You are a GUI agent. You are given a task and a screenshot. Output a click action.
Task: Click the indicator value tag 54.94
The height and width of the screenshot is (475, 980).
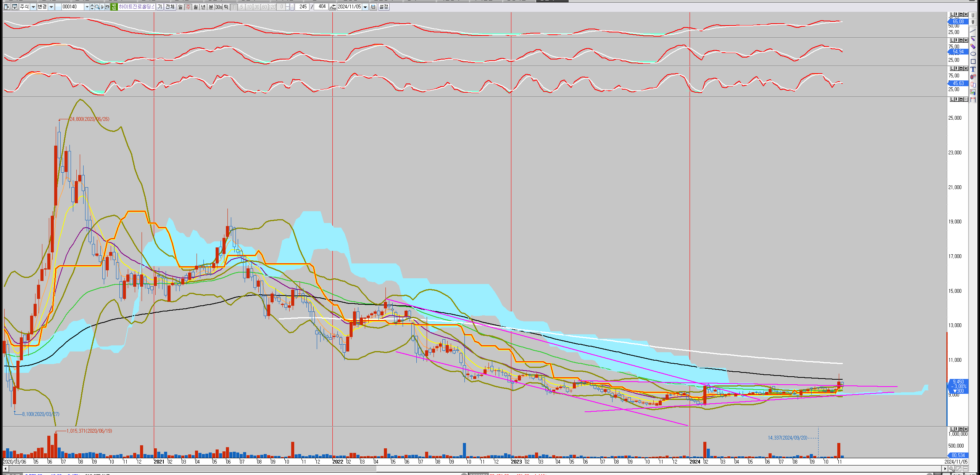958,51
